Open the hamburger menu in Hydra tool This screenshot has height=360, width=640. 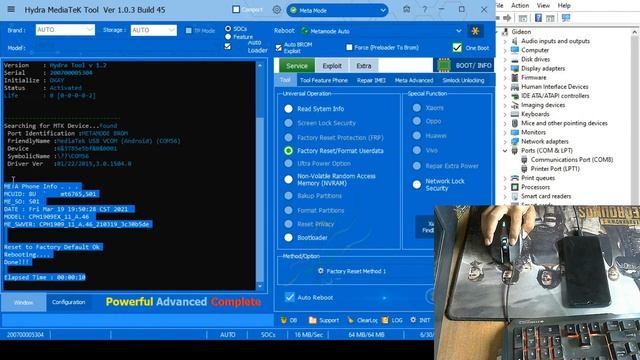pos(11,9)
